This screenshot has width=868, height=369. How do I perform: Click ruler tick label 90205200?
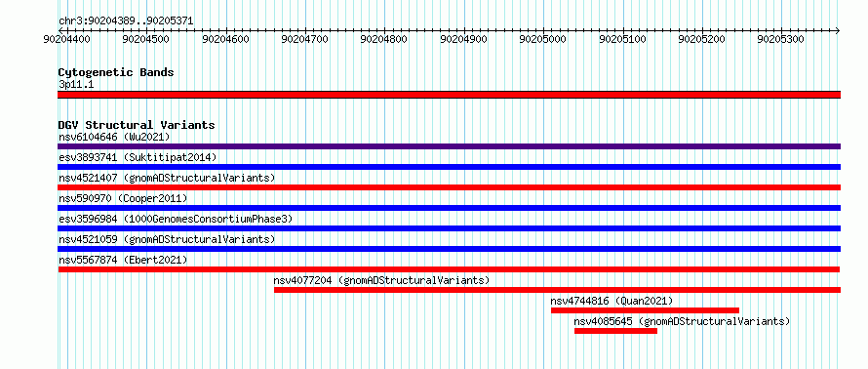(702, 39)
